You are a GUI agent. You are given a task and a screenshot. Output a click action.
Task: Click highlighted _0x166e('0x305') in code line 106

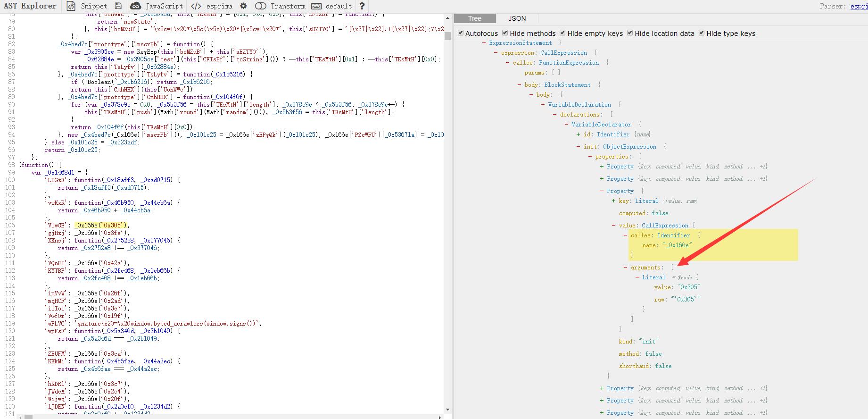[x=101, y=225]
